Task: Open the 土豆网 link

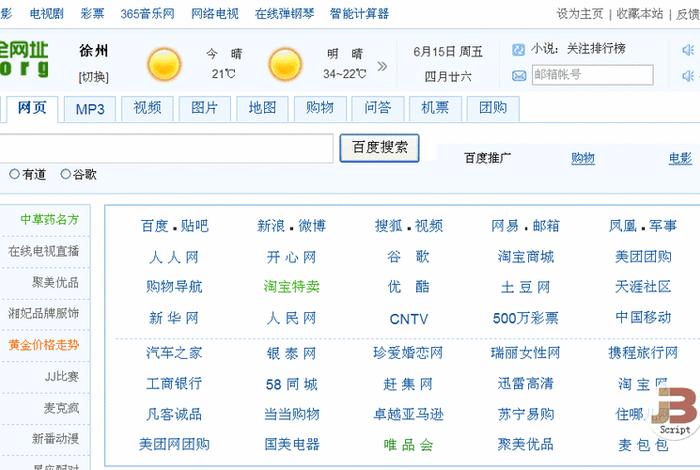Action: click(525, 287)
